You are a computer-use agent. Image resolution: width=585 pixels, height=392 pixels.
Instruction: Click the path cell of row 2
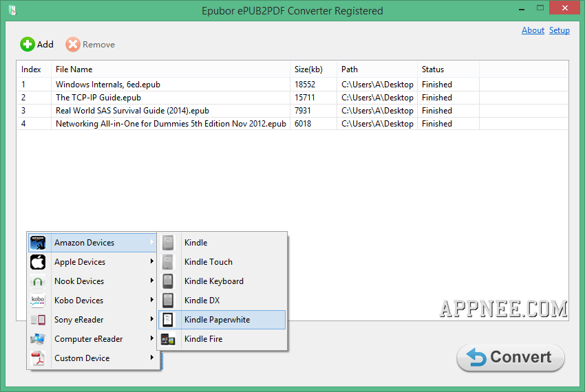[377, 98]
